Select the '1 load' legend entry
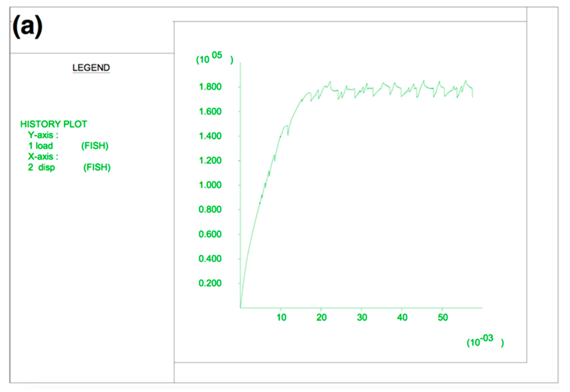 (41, 146)
